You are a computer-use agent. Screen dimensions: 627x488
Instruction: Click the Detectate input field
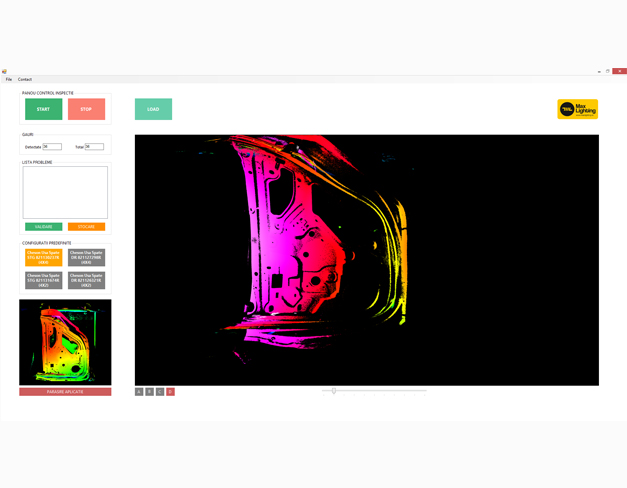(52, 147)
